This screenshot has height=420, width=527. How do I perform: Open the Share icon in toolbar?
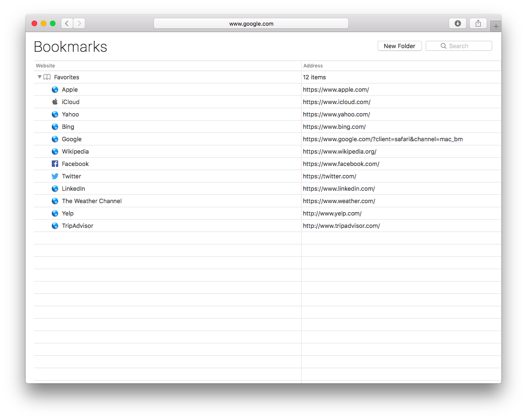[x=478, y=23]
